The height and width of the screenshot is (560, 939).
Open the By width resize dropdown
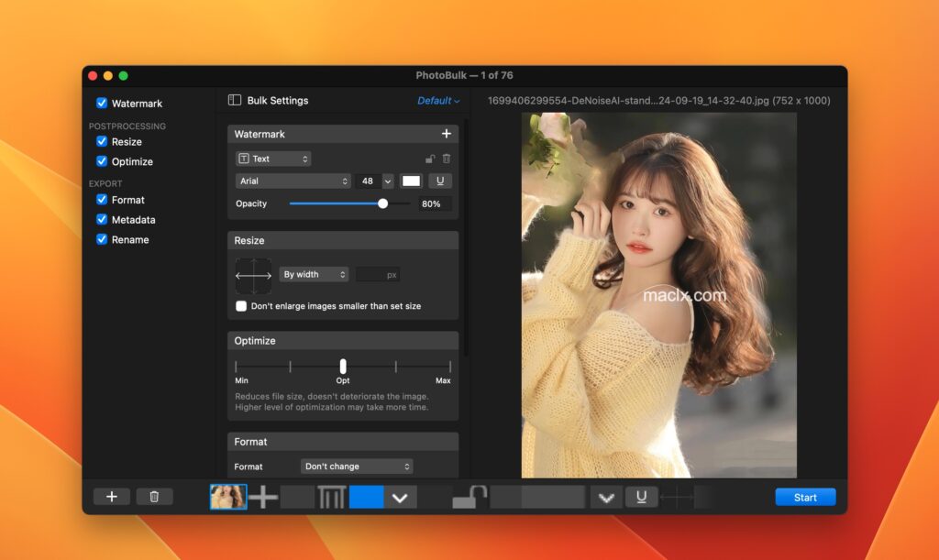(x=313, y=274)
